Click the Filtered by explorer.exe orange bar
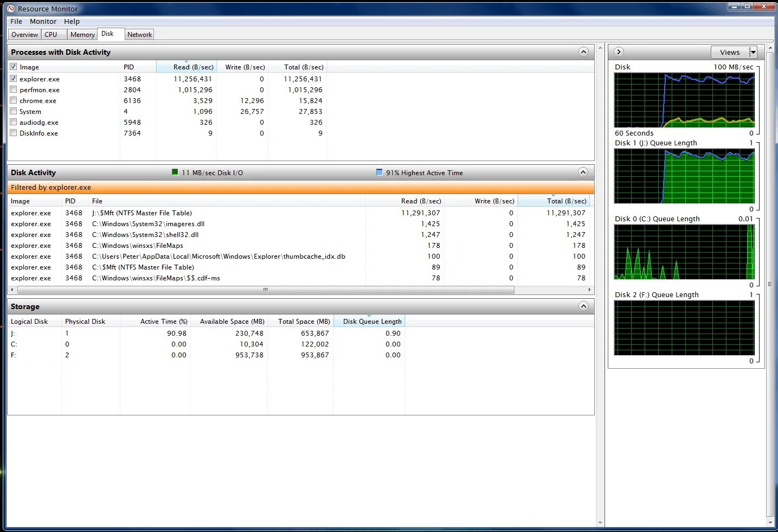The width and height of the screenshot is (778, 532). point(301,187)
